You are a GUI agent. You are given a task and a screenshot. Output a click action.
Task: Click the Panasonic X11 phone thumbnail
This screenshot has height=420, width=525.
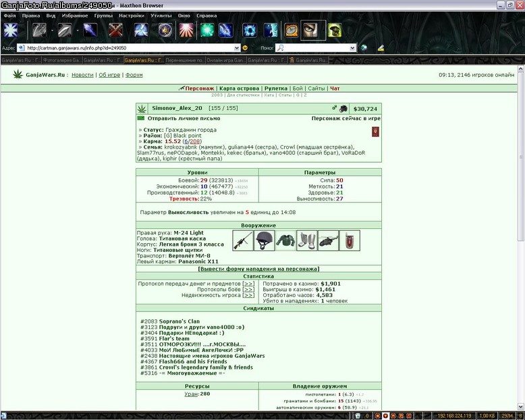coord(350,240)
